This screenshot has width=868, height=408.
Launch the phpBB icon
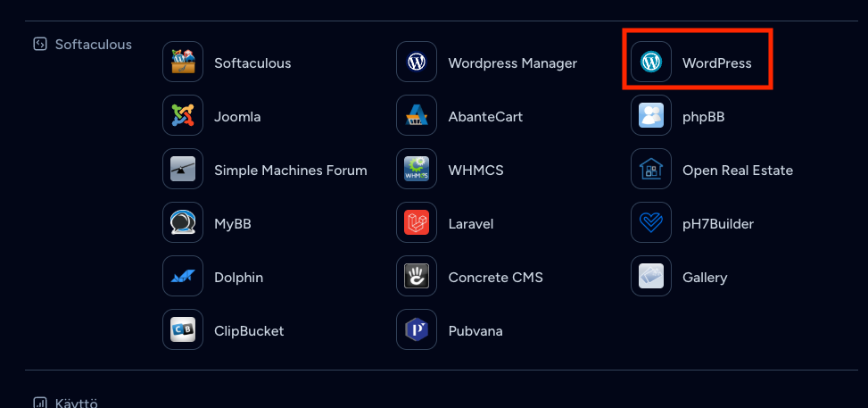pos(651,115)
